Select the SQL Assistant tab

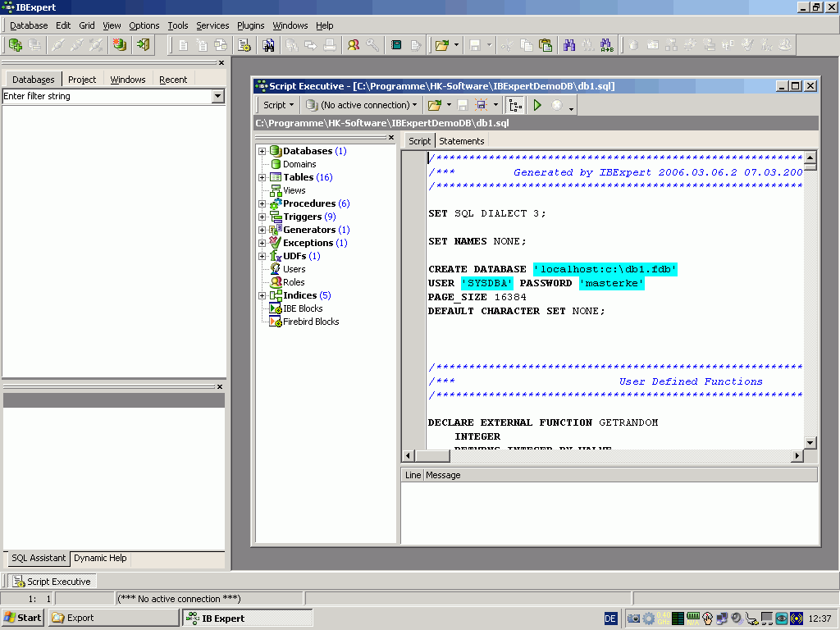(x=39, y=558)
